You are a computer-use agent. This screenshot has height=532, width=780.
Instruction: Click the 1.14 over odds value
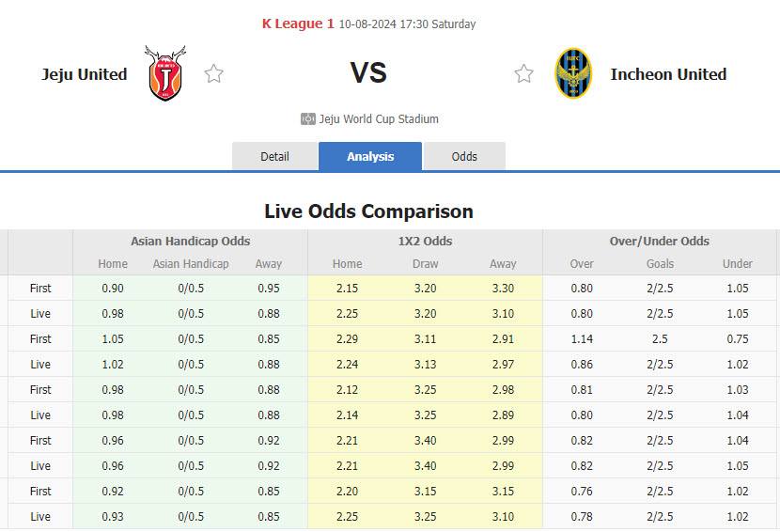tap(582, 339)
